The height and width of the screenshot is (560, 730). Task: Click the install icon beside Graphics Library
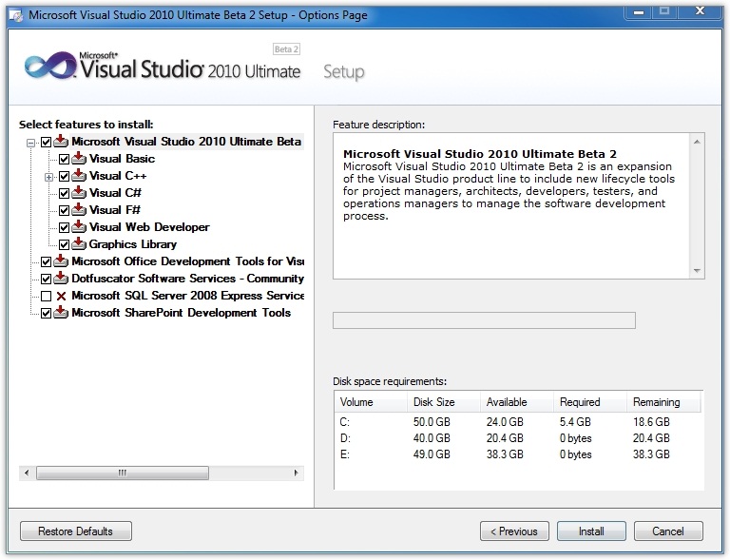point(79,244)
